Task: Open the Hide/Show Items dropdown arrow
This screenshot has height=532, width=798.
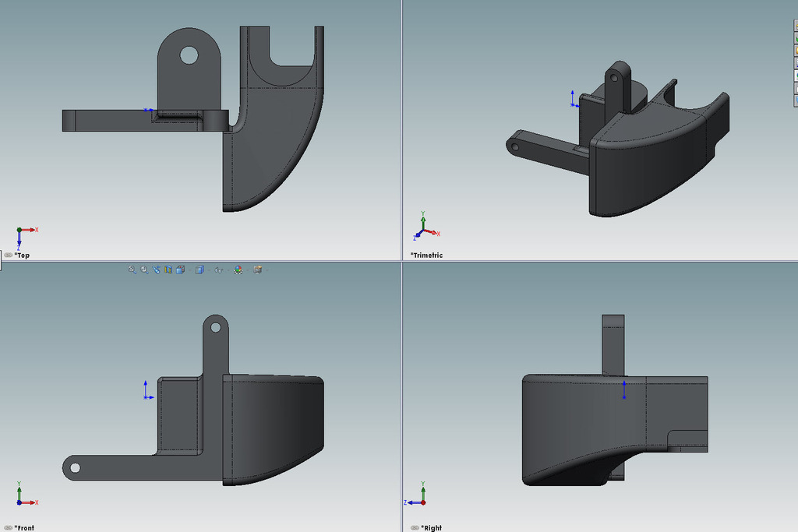Action: tap(228, 270)
